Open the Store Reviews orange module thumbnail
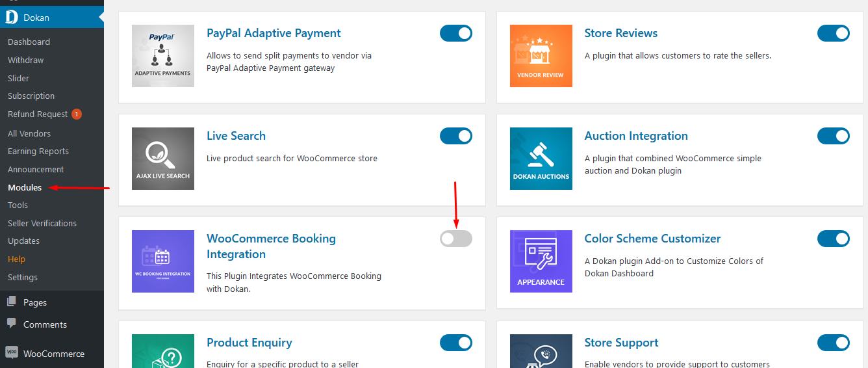868x368 pixels. pyautogui.click(x=541, y=56)
